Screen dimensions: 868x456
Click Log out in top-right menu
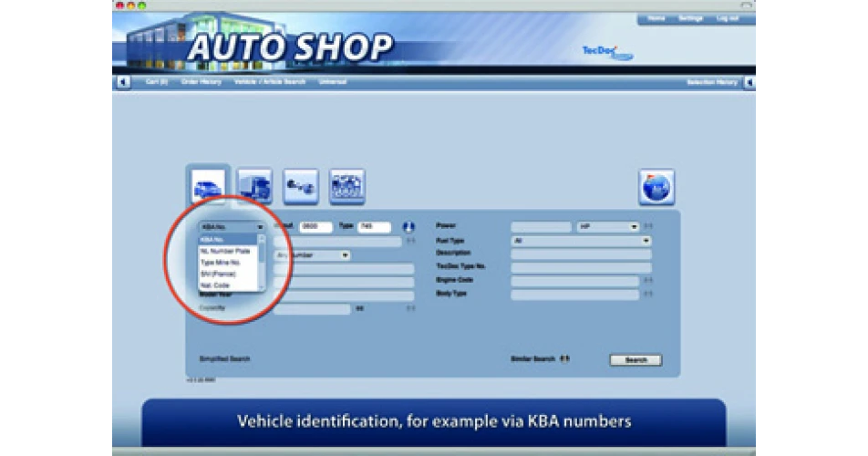click(x=728, y=18)
